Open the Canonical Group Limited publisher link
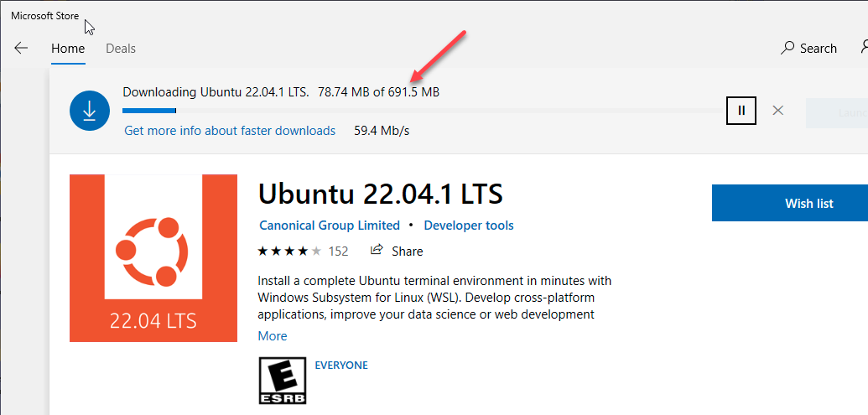The image size is (868, 415). (330, 226)
